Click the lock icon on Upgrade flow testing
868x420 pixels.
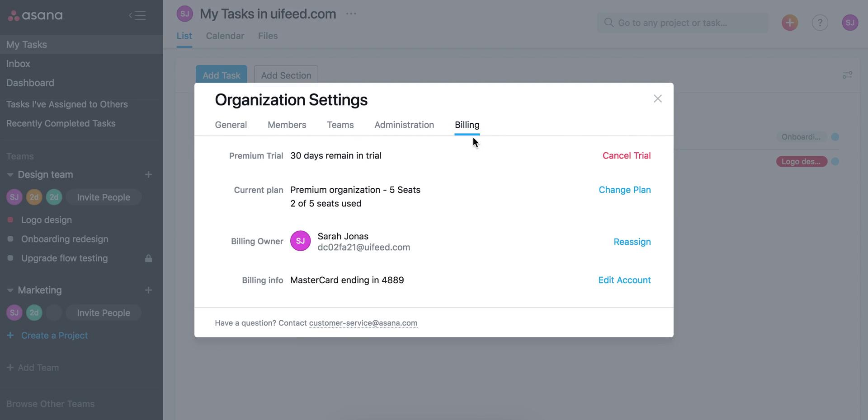[148, 258]
